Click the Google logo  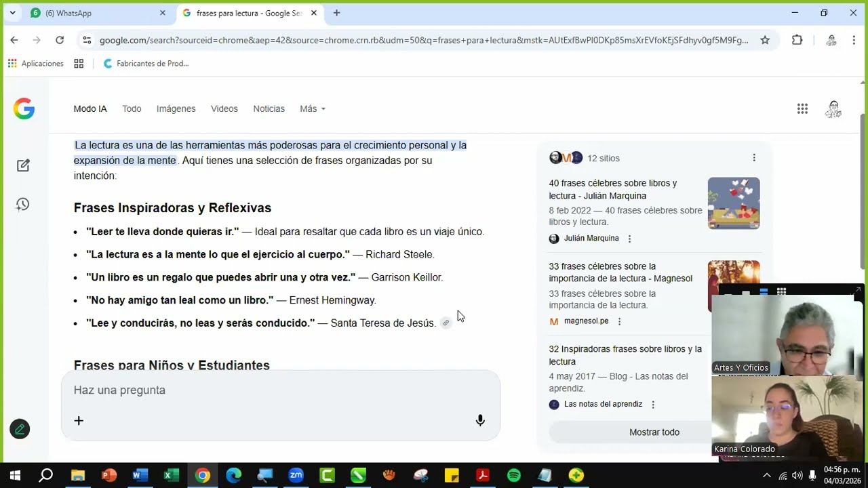click(24, 108)
